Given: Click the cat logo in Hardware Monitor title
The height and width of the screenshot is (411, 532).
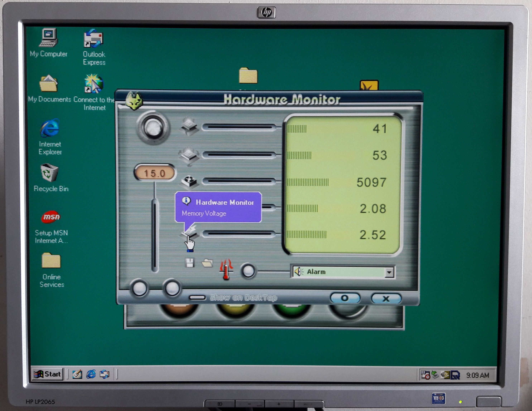Looking at the screenshot, I should click(134, 101).
